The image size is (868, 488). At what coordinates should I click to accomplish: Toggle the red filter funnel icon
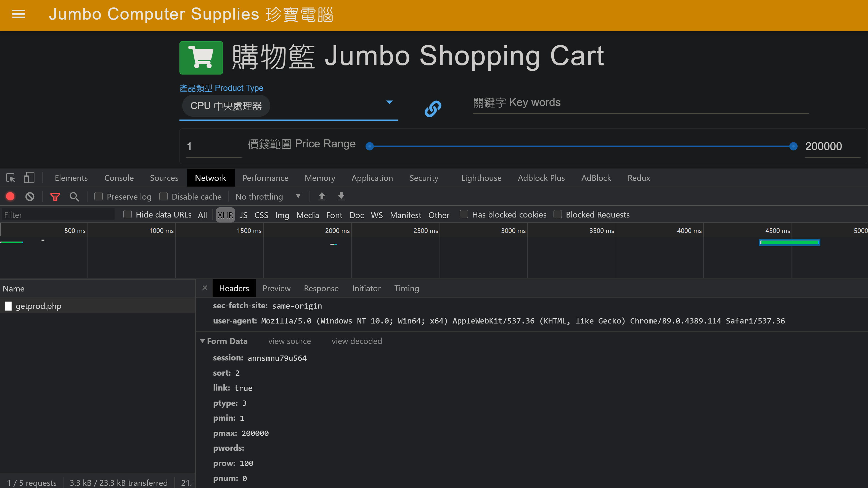(55, 197)
